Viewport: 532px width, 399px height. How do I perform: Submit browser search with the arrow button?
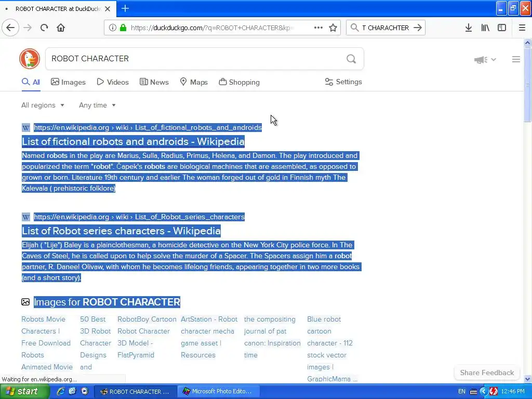click(x=418, y=28)
